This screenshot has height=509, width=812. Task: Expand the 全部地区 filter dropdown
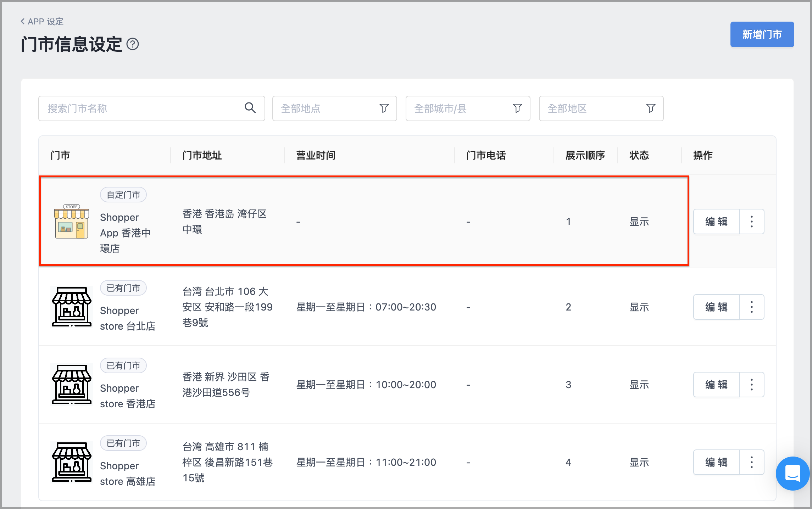601,108
